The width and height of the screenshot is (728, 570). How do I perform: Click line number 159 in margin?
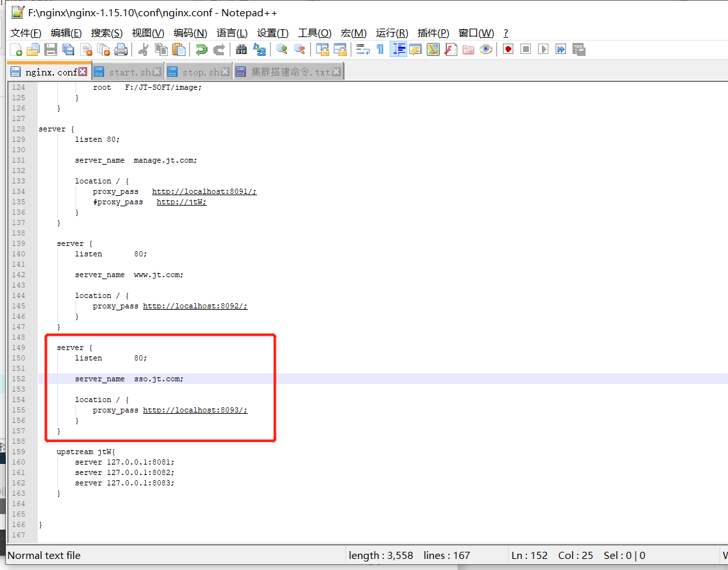point(19,452)
